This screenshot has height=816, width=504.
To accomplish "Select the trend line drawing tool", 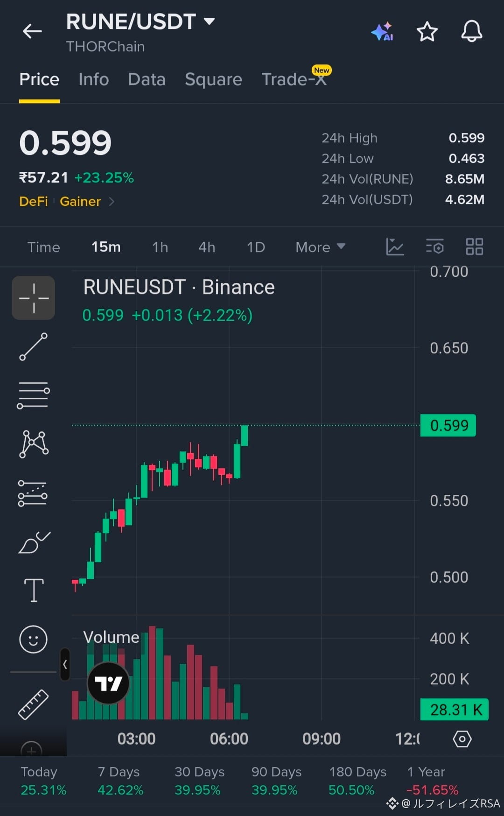I will coord(33,347).
